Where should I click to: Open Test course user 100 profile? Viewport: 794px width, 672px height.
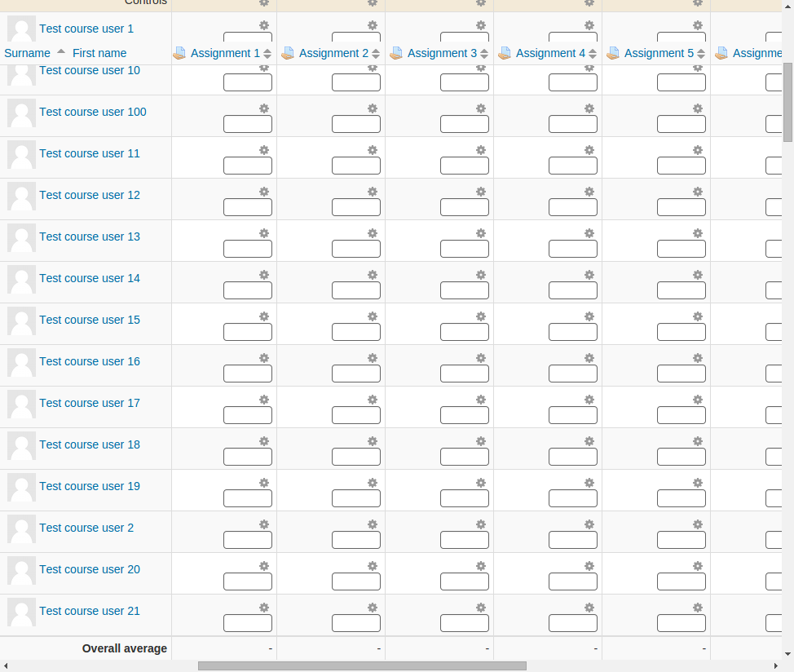tap(93, 112)
